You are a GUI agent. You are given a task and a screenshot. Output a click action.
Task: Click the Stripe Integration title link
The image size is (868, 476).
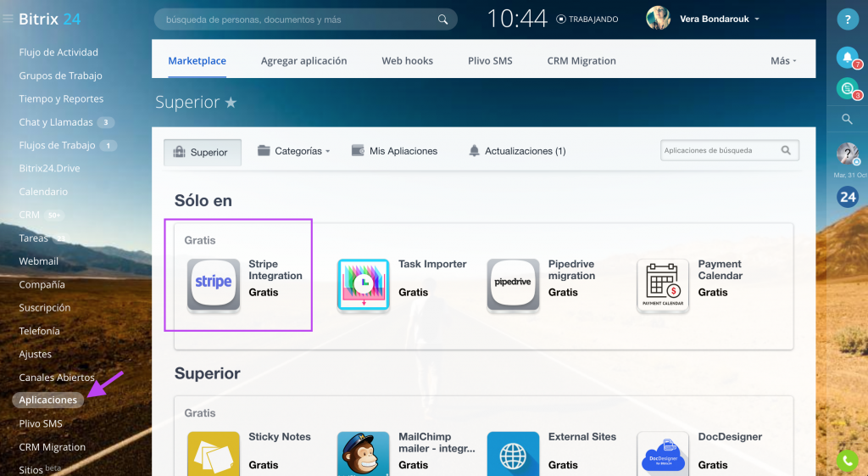click(275, 270)
